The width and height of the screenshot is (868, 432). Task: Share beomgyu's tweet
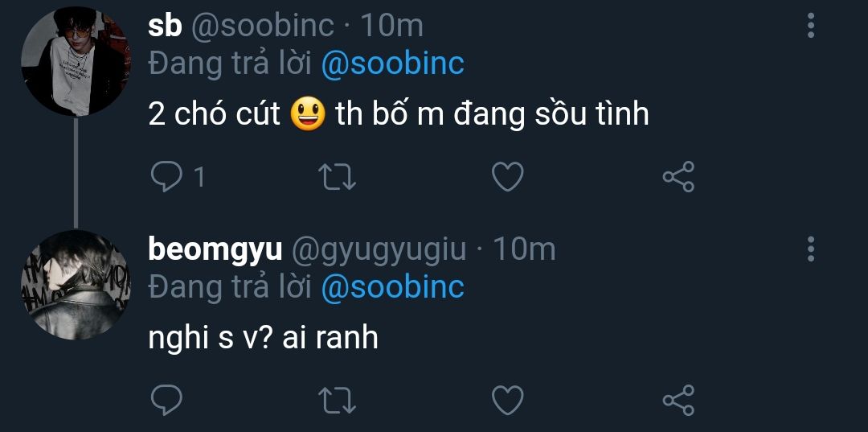(678, 400)
